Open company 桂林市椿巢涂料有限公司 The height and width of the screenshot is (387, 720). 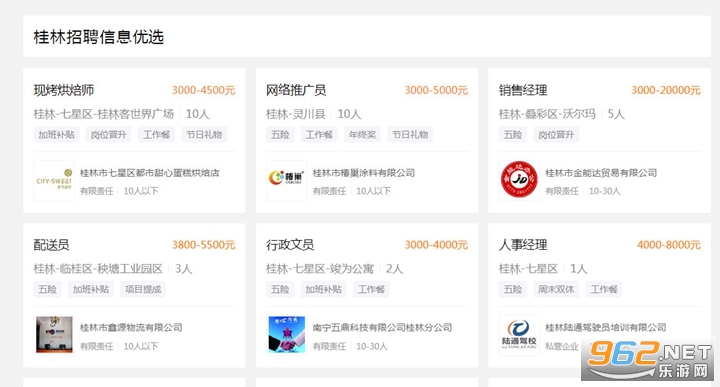[x=364, y=173]
